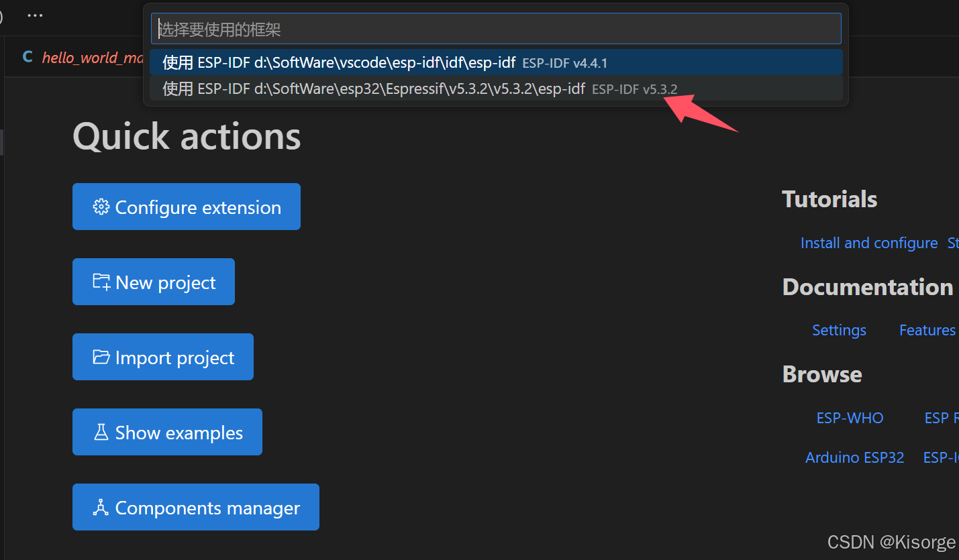Click the gear icon on Configure extension
This screenshot has height=560, width=959.
tap(101, 207)
